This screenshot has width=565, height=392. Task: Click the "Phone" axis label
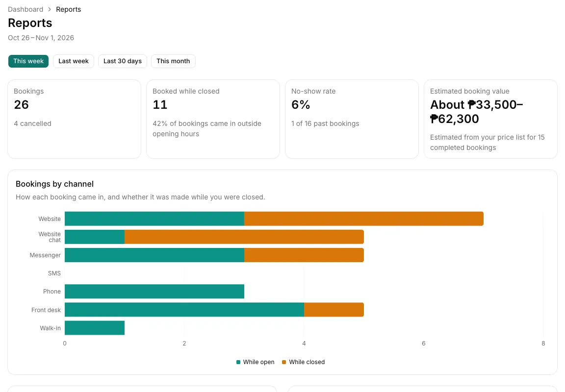click(52, 292)
